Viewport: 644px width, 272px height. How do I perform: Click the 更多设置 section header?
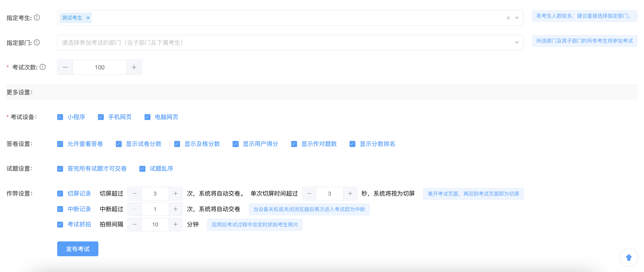[19, 92]
